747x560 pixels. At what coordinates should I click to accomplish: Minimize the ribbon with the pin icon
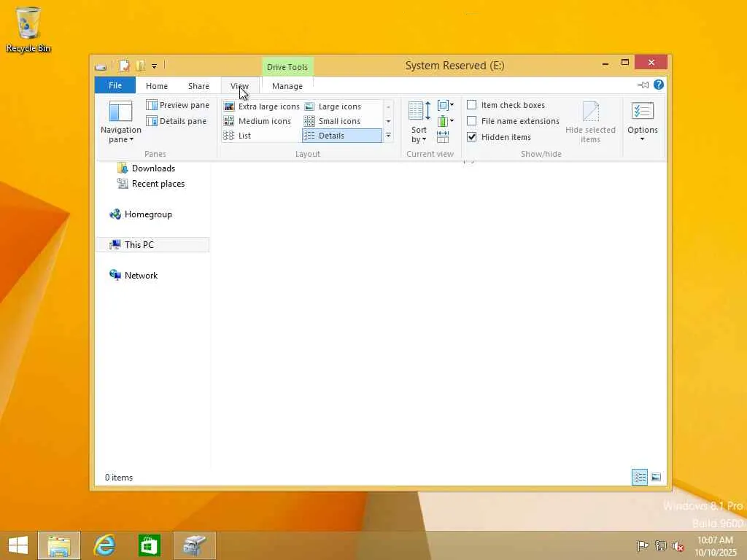pos(643,85)
